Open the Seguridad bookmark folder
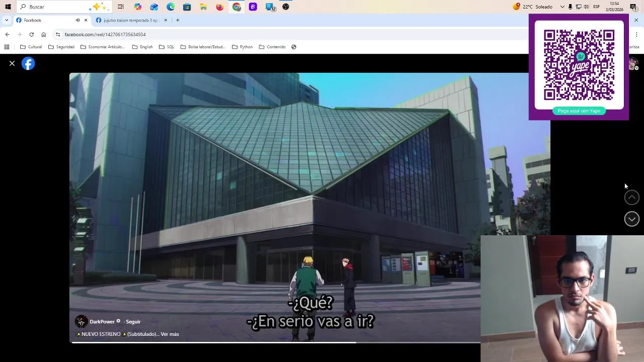The height and width of the screenshot is (362, 644). [x=61, y=47]
